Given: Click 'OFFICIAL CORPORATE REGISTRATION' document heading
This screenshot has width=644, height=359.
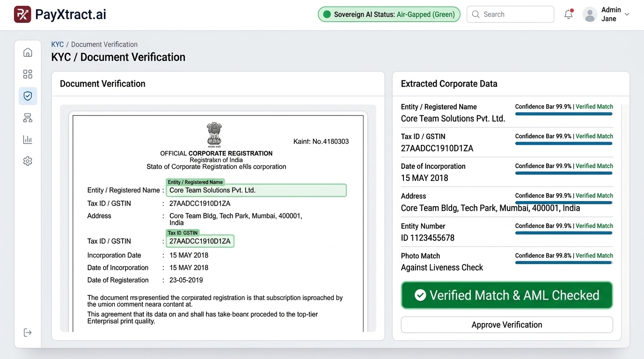Looking at the screenshot, I should click(216, 153).
